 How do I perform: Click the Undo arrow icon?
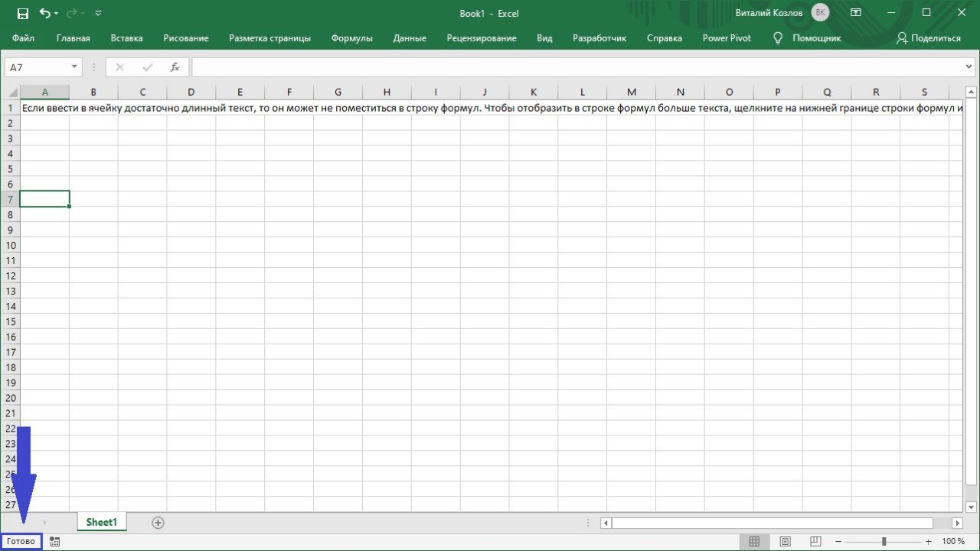(44, 13)
